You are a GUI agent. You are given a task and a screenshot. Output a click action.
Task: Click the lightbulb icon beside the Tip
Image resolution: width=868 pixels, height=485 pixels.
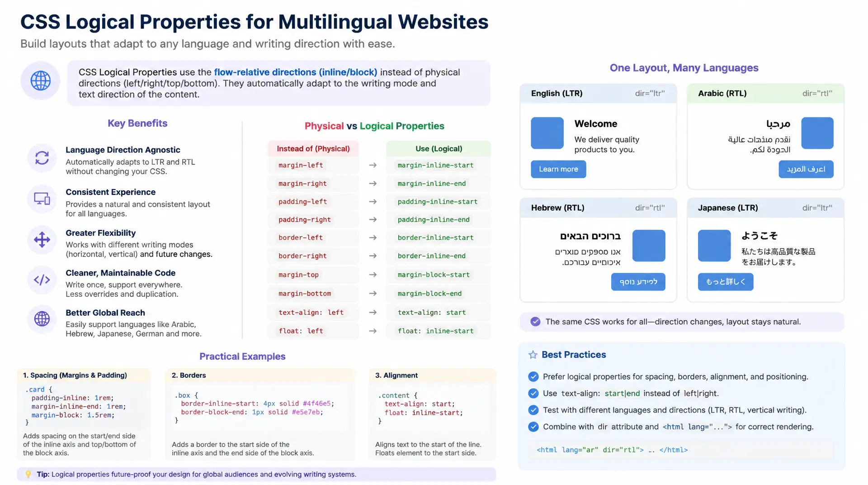click(x=28, y=474)
